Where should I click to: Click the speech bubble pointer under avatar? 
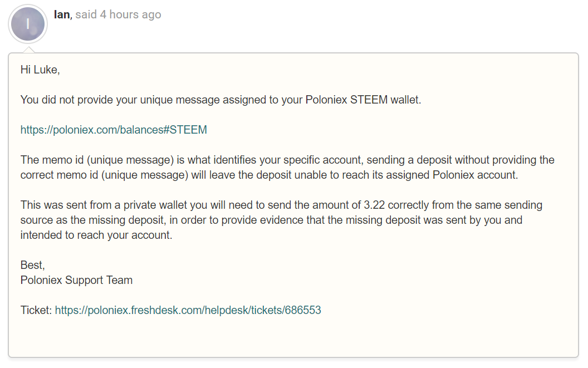[x=28, y=50]
